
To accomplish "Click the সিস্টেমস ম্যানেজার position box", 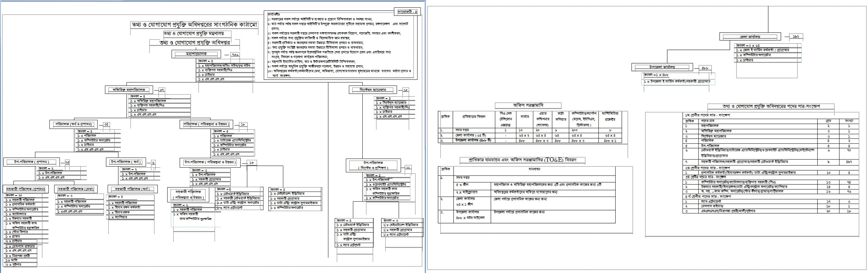I will coord(373,90).
